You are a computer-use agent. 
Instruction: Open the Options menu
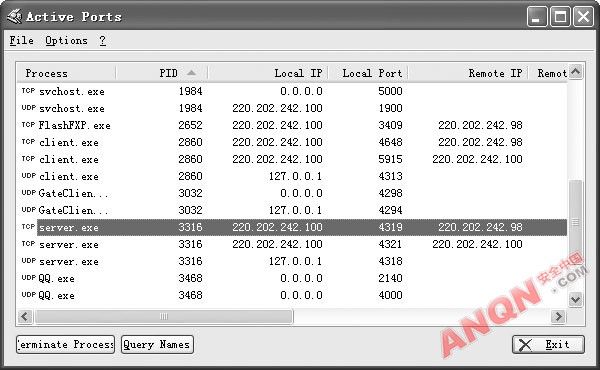click(x=66, y=40)
